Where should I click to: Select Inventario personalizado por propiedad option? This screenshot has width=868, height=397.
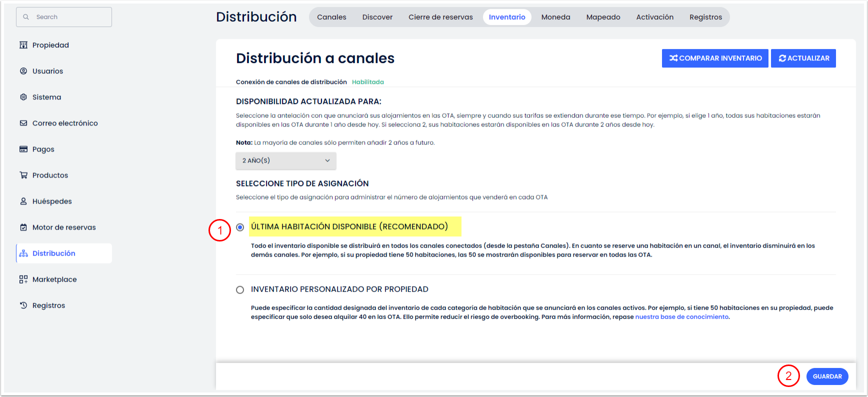click(x=240, y=289)
